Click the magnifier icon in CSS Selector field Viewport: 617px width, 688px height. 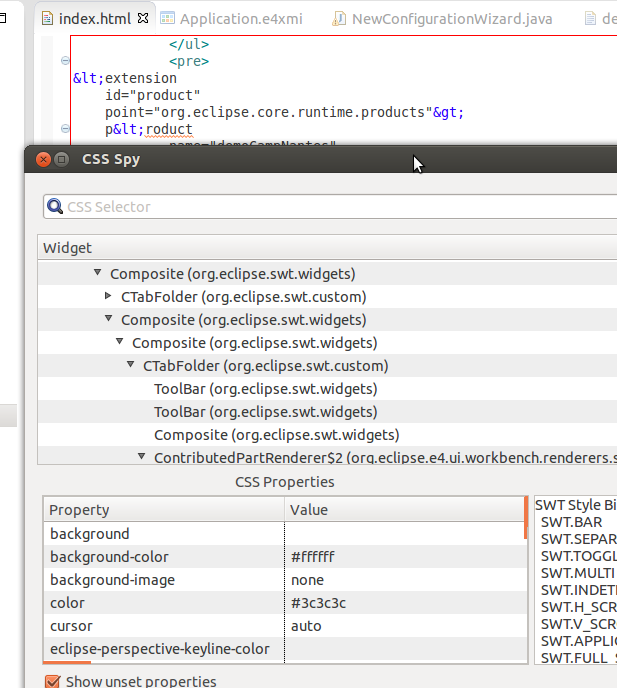coord(55,206)
